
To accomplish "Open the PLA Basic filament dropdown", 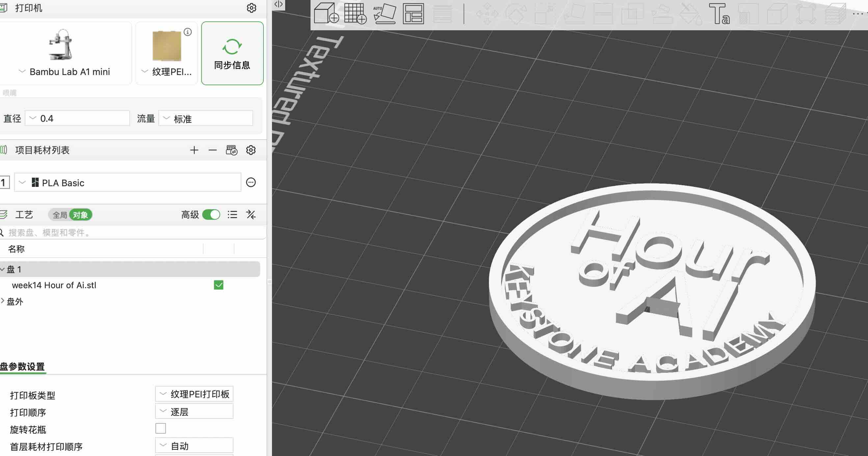I will click(x=128, y=183).
